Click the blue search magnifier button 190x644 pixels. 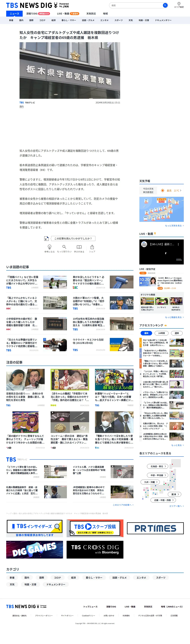pos(165,5)
